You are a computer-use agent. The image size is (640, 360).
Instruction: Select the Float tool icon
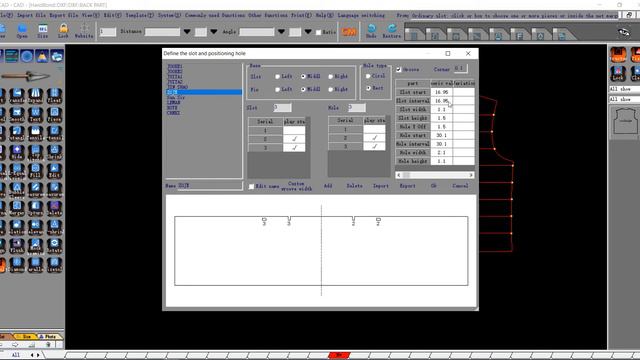pyautogui.click(x=54, y=96)
